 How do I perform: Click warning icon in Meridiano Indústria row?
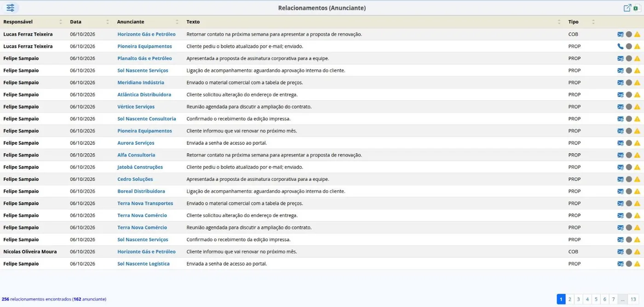point(637,83)
